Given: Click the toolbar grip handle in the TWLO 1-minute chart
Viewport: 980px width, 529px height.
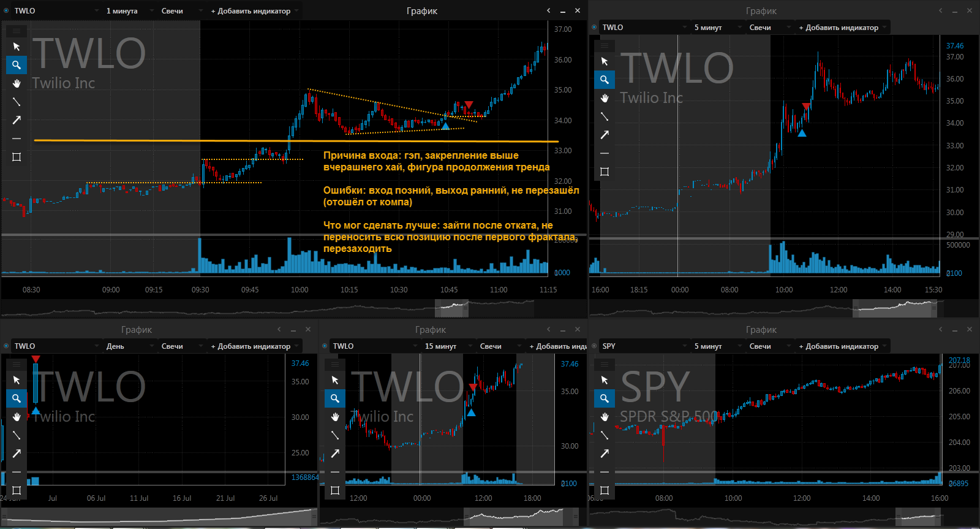Looking at the screenshot, I should (17, 31).
